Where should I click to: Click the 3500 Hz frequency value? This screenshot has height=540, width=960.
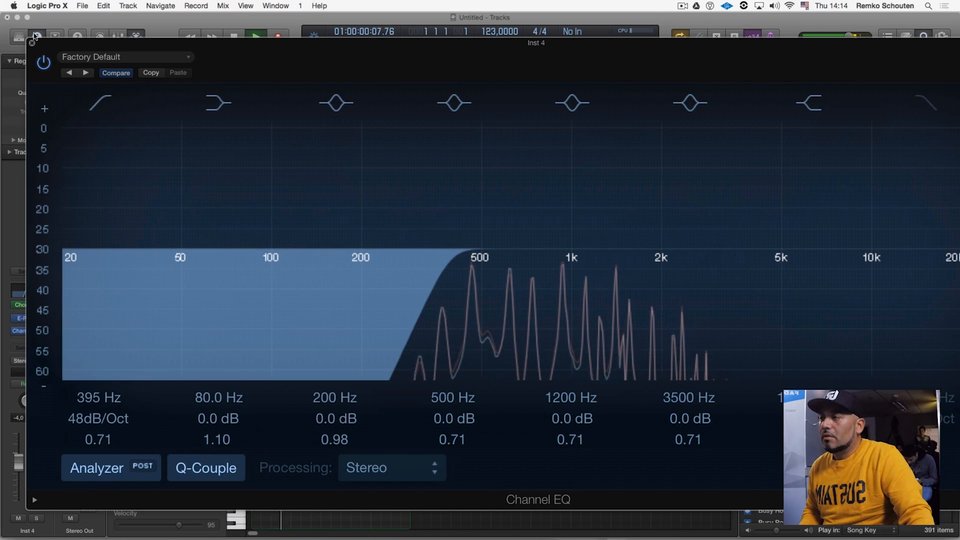[689, 397]
